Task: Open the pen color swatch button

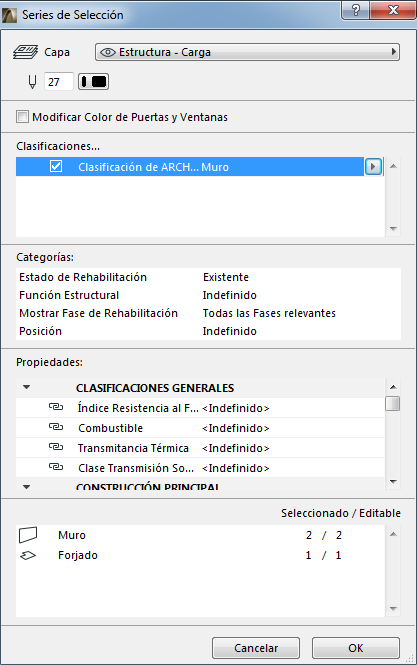Action: [93, 82]
